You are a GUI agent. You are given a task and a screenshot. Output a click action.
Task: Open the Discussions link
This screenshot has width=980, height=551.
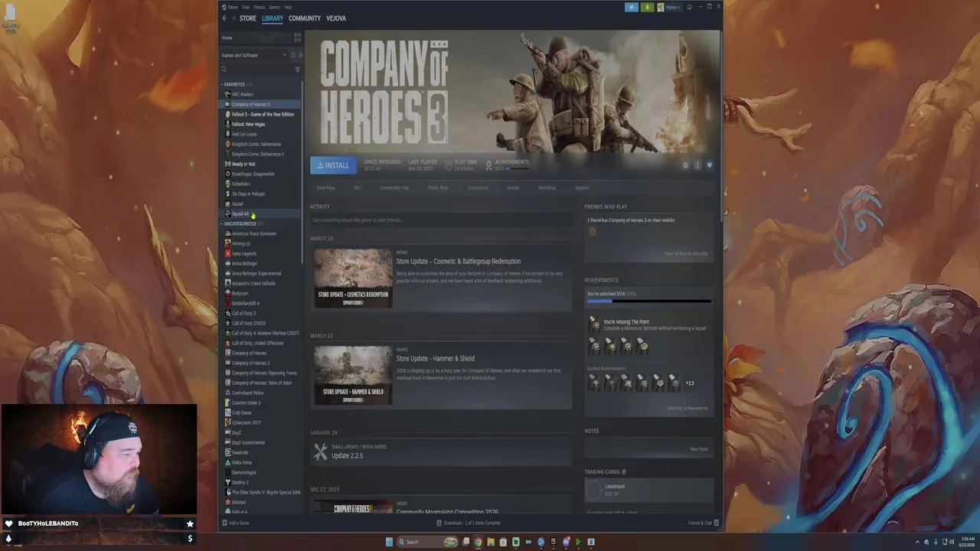click(478, 187)
